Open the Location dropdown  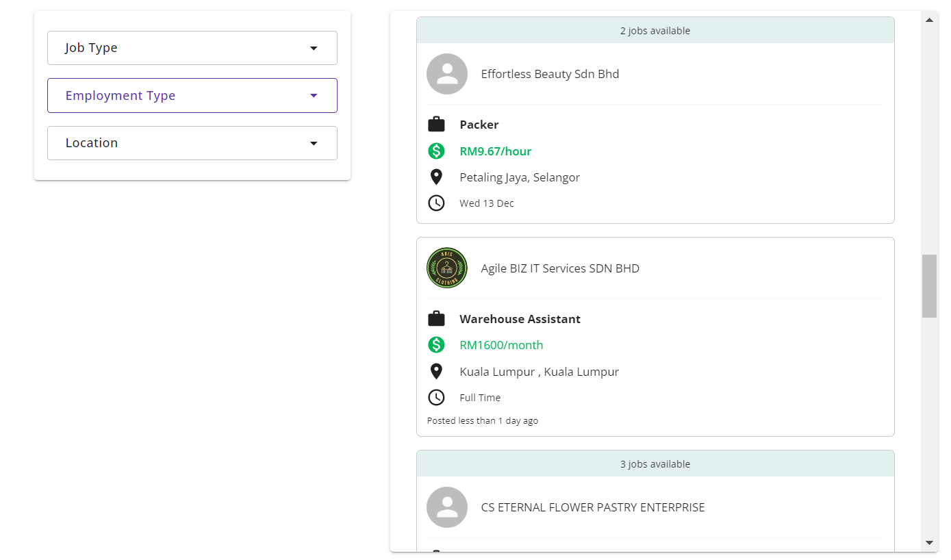(192, 143)
